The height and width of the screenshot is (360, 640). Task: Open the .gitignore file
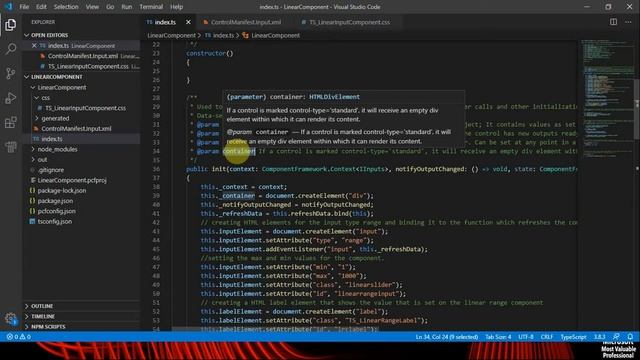51,170
